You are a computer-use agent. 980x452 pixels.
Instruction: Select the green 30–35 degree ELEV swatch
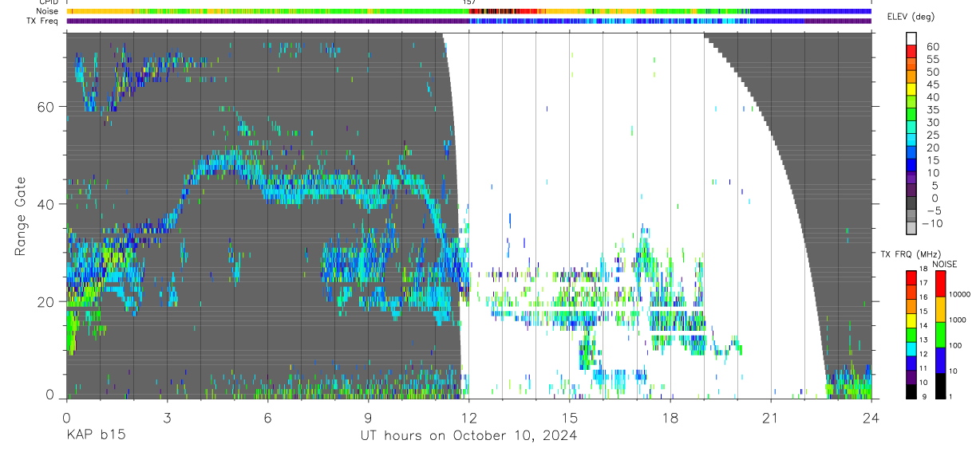[x=911, y=115]
